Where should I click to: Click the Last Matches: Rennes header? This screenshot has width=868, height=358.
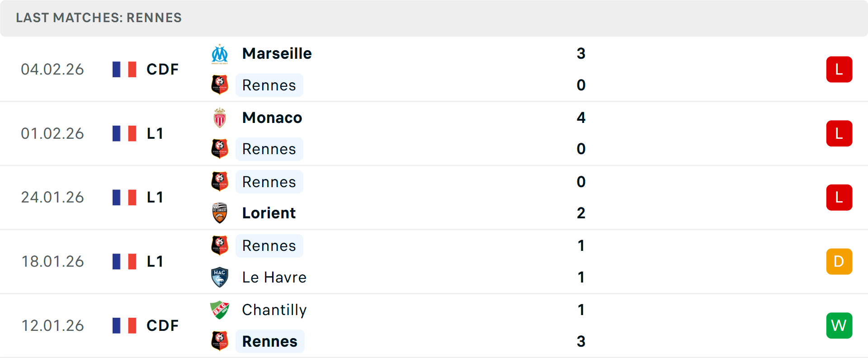pos(99,18)
